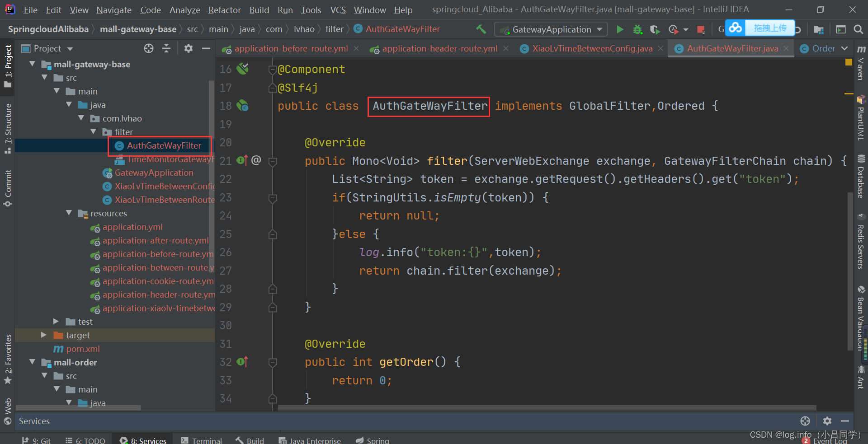Collapse the resources folder node
The height and width of the screenshot is (444, 868).
[x=69, y=213]
